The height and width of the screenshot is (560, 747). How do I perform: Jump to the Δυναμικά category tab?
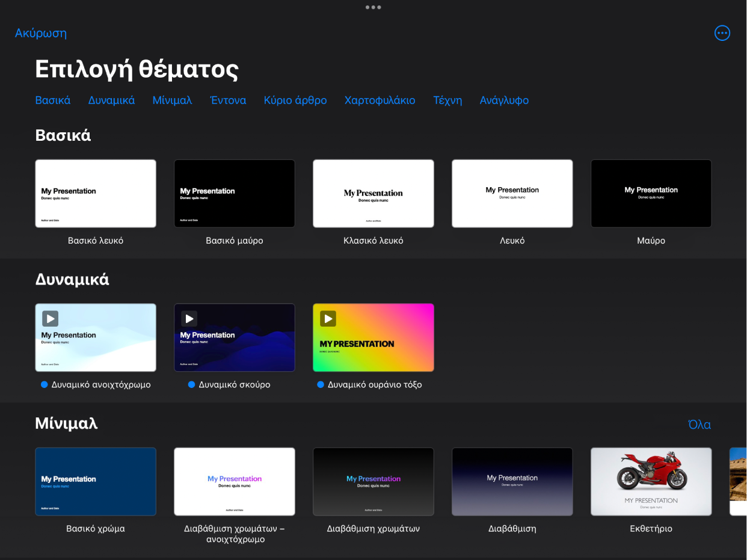click(x=111, y=100)
